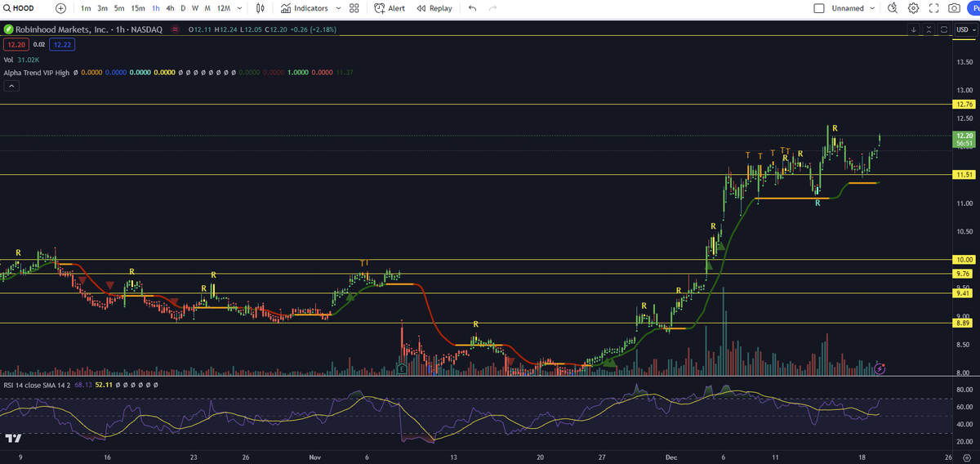Viewport: 980px width, 464px height.
Task: Expand the favorite indicators dropdown arrow
Action: (336, 8)
